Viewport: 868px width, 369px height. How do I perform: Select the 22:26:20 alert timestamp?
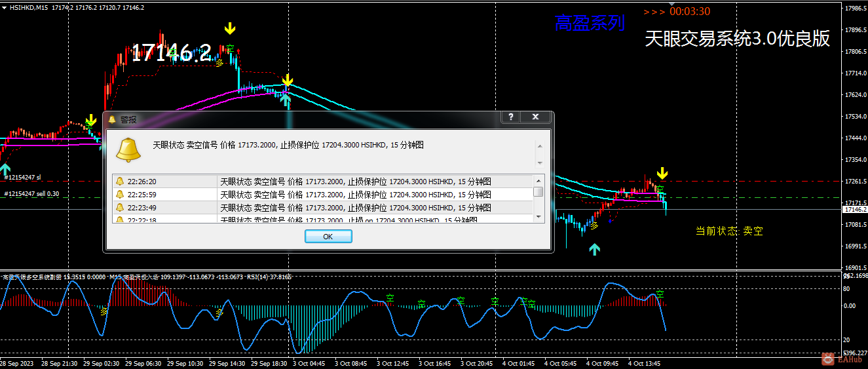[142, 182]
